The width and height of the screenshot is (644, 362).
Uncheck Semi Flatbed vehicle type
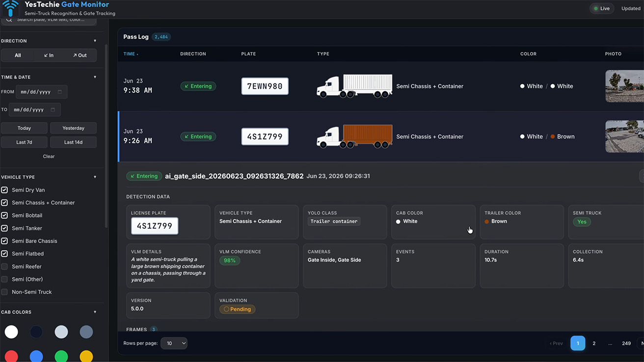tap(4, 254)
